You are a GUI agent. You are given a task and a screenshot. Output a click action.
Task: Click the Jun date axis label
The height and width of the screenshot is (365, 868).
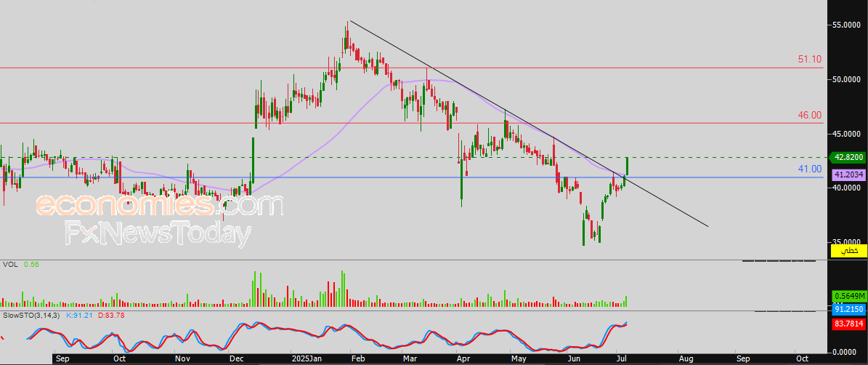tap(575, 359)
